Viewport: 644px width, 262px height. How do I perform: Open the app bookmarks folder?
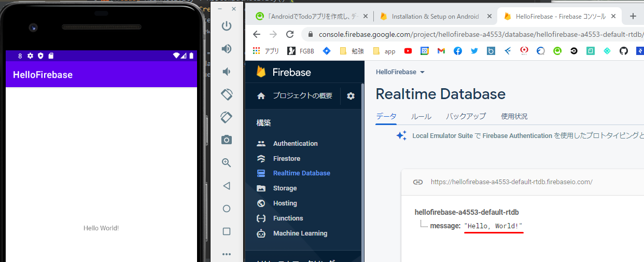(384, 51)
